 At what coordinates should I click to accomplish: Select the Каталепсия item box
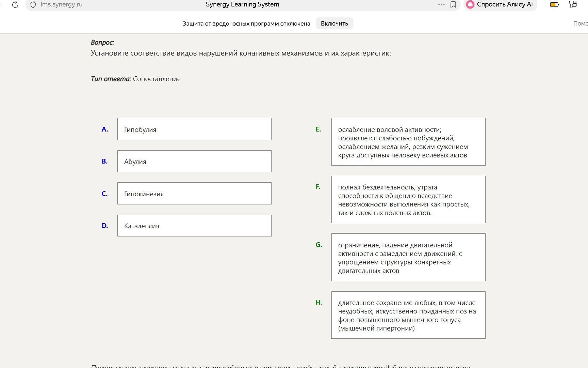pyautogui.click(x=194, y=226)
